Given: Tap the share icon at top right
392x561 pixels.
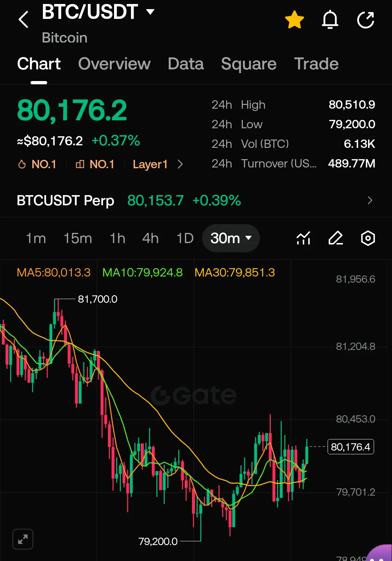Looking at the screenshot, I should tap(366, 20).
